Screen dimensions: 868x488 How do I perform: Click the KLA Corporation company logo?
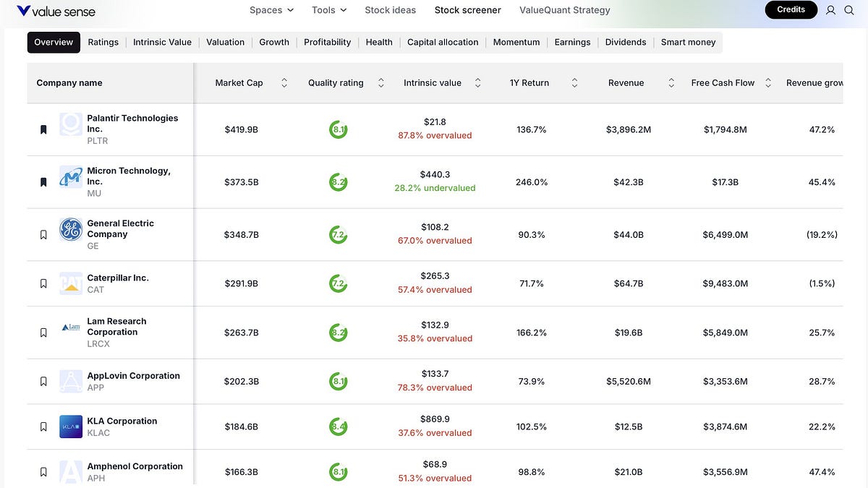click(x=71, y=427)
